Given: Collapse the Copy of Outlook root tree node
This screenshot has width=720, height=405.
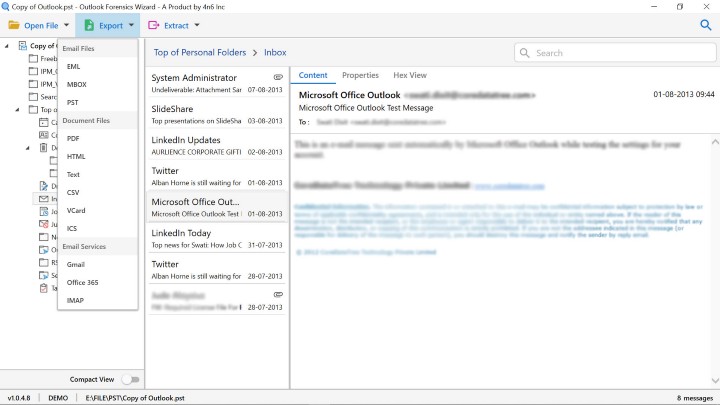Looking at the screenshot, I should point(7,46).
